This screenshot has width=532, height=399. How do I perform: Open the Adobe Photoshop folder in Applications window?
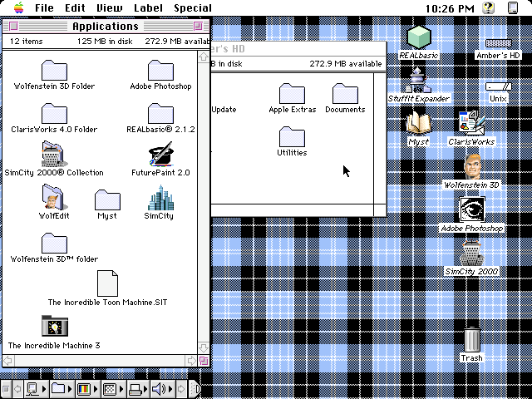(160, 70)
